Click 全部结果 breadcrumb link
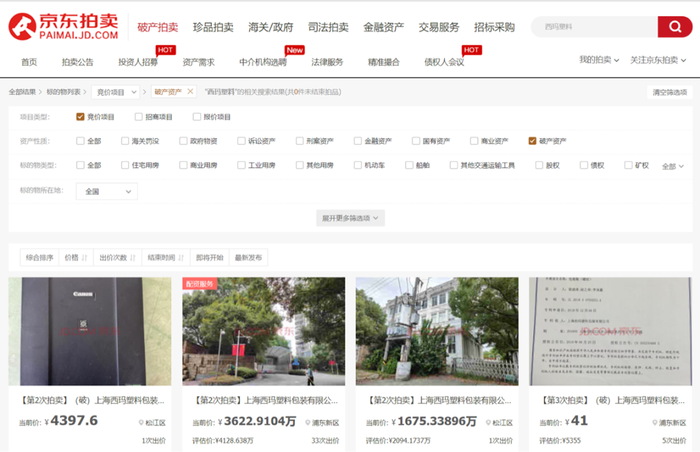700x452 pixels. tap(22, 92)
